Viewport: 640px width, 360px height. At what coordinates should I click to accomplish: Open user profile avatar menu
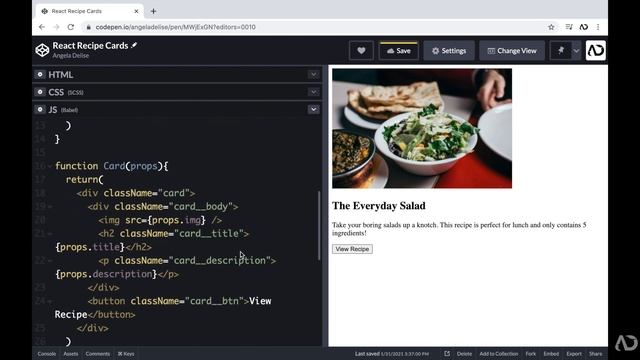(x=596, y=50)
